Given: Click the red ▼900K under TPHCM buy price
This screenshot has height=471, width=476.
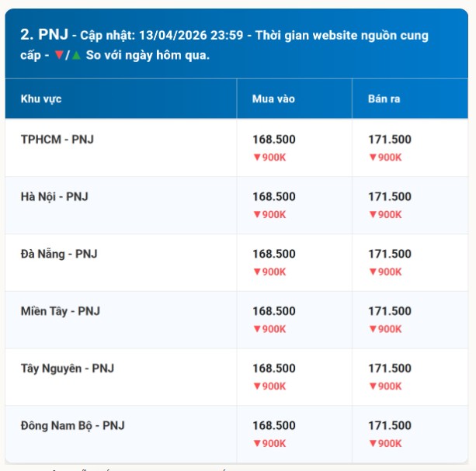Looking at the screenshot, I should point(269,158).
